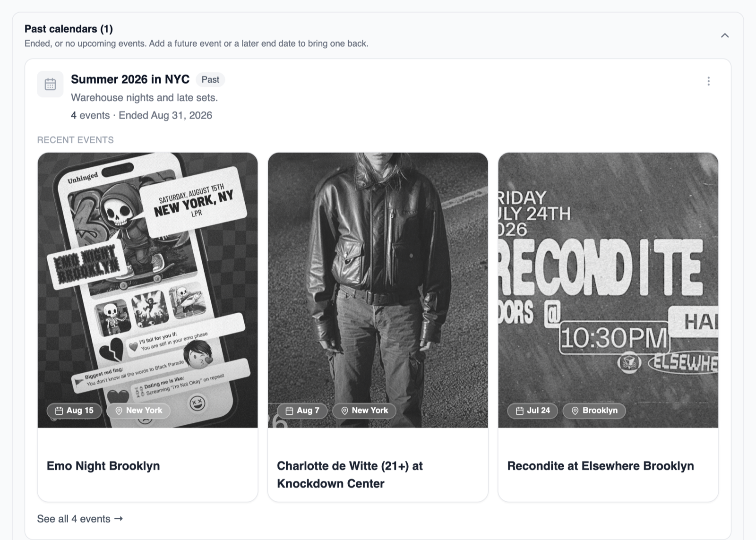Click the New York location pin on Charlotte de Witte
Viewport: 756px width, 540px height.
click(x=344, y=411)
